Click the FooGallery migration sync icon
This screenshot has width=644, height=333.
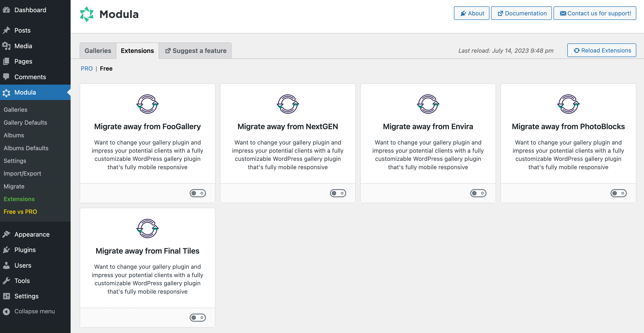[148, 104]
